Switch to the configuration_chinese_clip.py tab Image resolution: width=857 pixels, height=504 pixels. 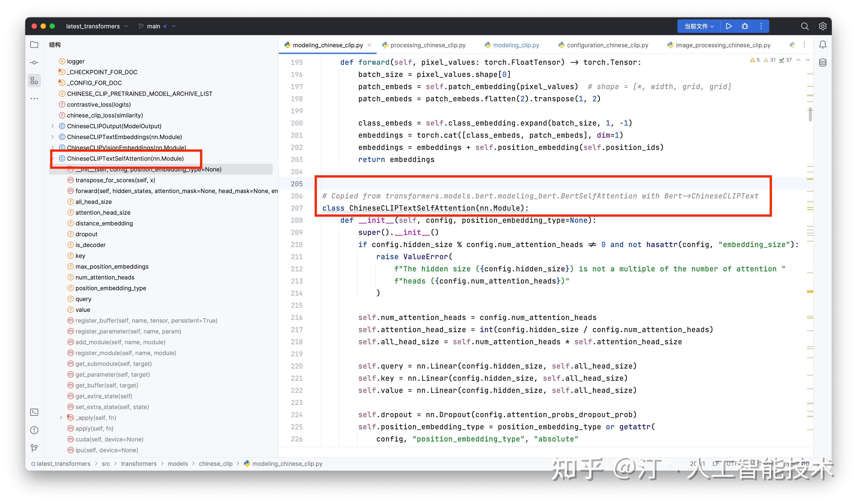[x=607, y=45]
